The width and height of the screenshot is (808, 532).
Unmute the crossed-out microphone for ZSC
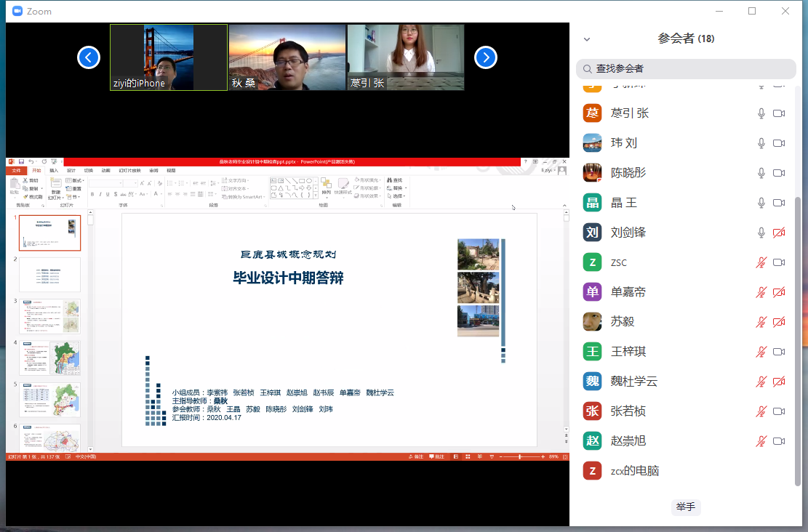(761, 262)
